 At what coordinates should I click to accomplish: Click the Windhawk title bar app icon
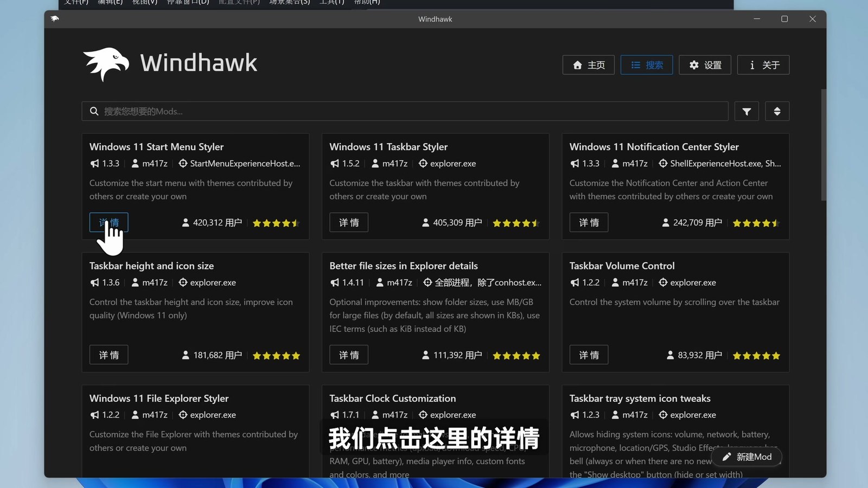pos(55,19)
